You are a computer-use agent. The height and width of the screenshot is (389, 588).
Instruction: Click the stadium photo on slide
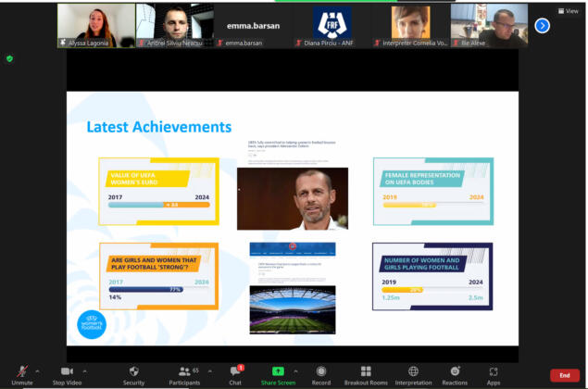293,310
